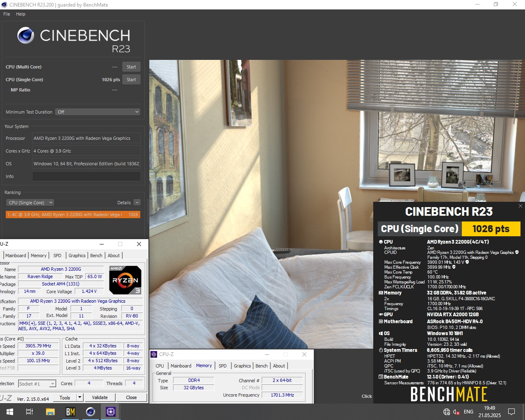
Task: Switch to Memory tab in left CPU-Z
Action: pos(39,256)
